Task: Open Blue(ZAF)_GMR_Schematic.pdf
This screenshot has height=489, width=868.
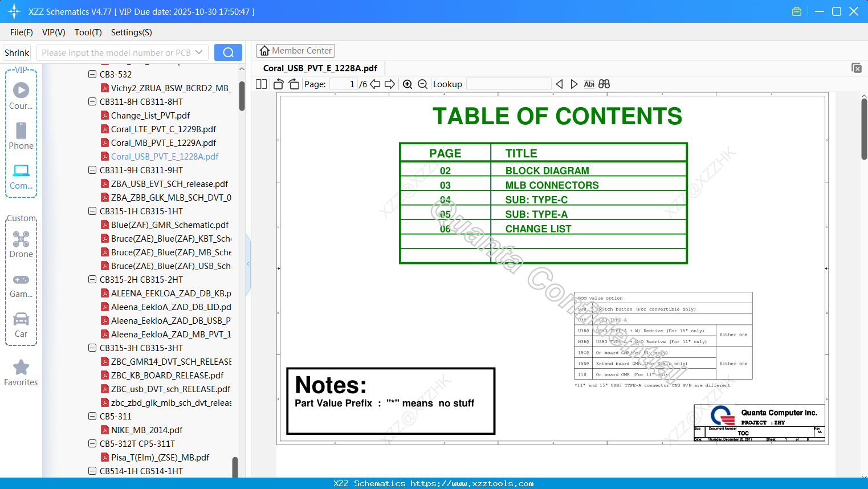Action: click(x=170, y=225)
